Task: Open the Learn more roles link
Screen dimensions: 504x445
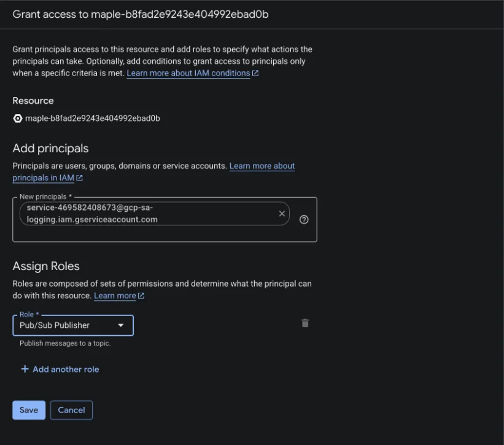Action: [115, 296]
